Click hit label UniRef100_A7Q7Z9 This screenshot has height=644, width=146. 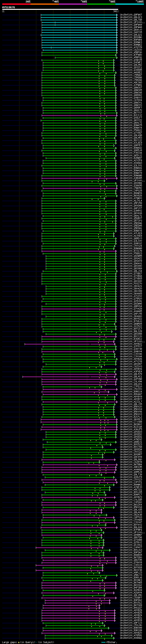pos(131,48)
